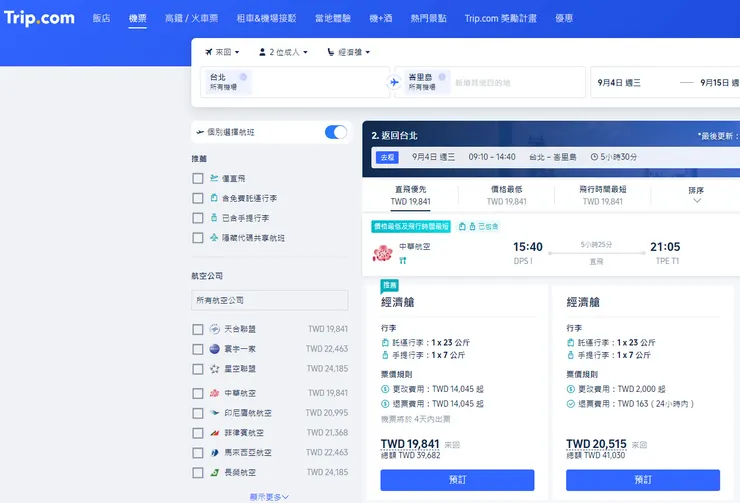Open the 2位成人 passengers dropdown
Viewport: 740px width, 503px height.
pos(283,52)
